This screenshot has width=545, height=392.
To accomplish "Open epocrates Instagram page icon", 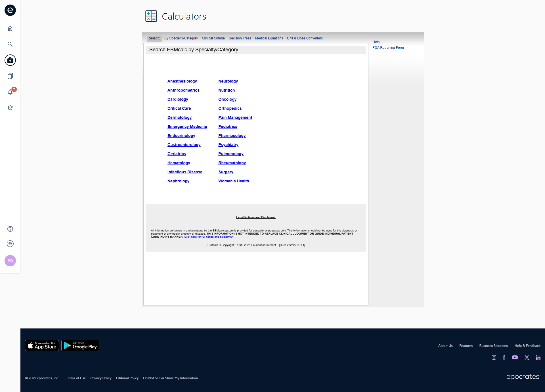I will [494, 357].
